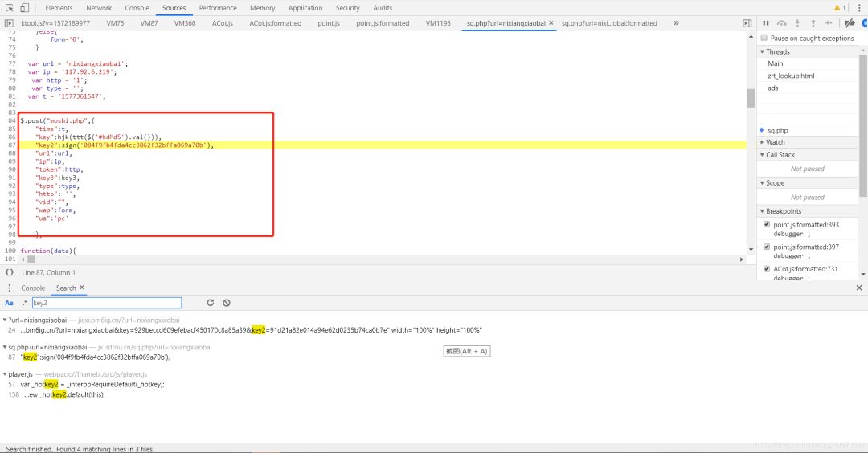Collapse the Threads section

point(777,51)
